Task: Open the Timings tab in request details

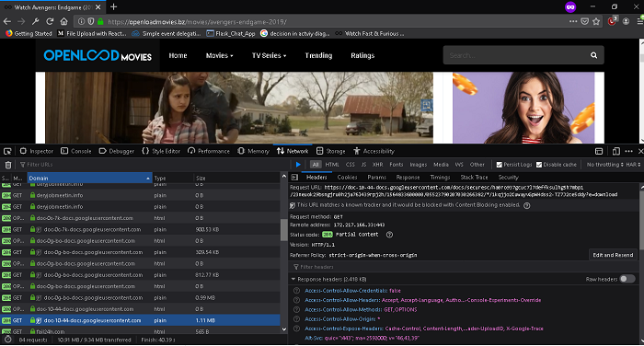Action: click(440, 177)
